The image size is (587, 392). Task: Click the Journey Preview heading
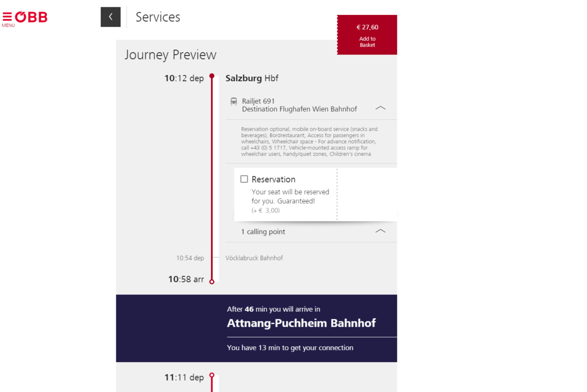click(x=170, y=55)
